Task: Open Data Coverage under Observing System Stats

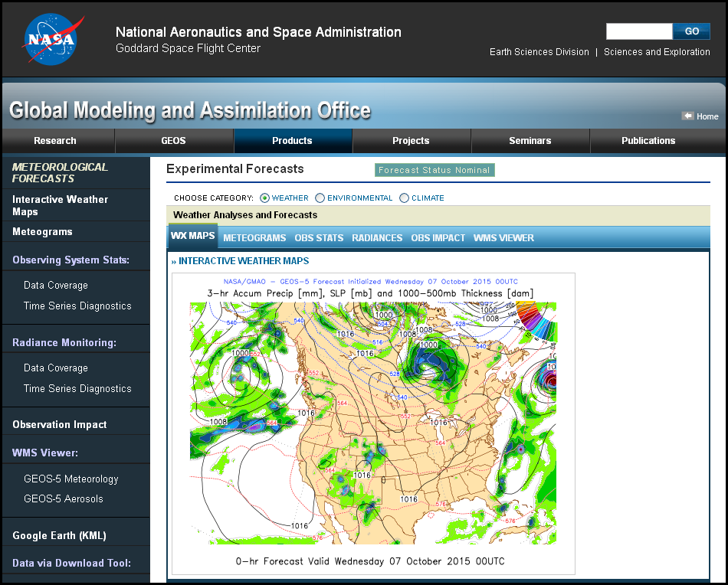Action: click(56, 286)
